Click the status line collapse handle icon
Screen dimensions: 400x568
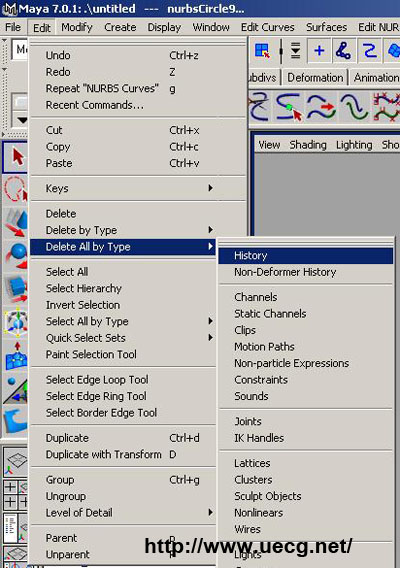pos(281,51)
